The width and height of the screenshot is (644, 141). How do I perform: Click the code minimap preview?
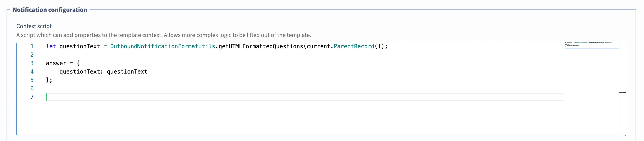tap(592, 45)
